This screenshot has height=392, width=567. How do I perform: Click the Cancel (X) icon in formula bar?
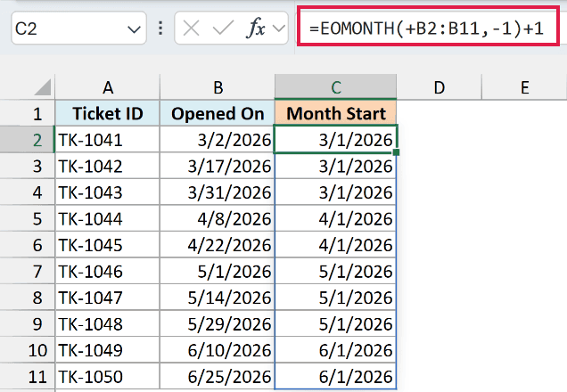tap(192, 29)
